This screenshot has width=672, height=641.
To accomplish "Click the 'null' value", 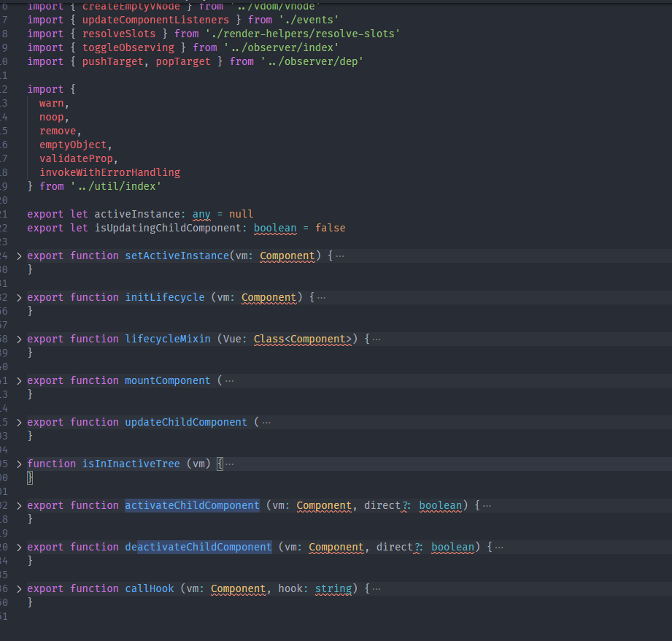I will click(242, 215).
